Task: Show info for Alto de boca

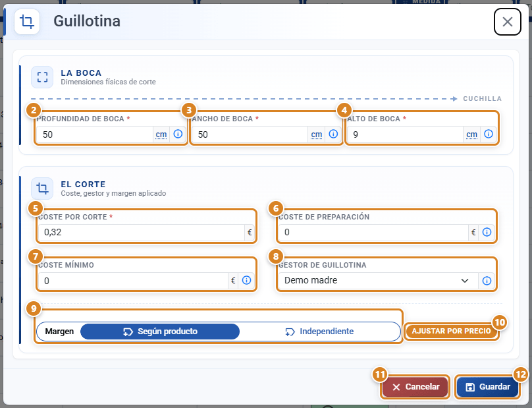Action: [x=489, y=134]
